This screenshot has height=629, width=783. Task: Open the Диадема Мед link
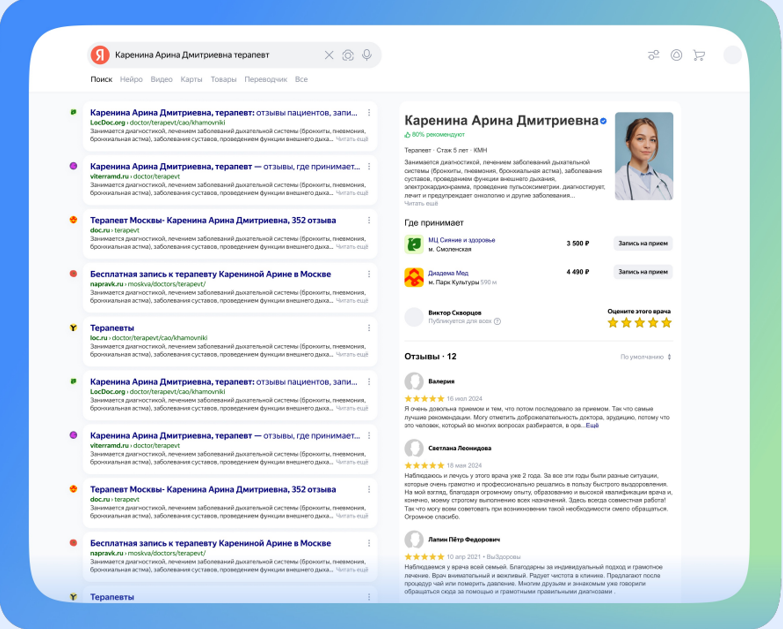448,273
